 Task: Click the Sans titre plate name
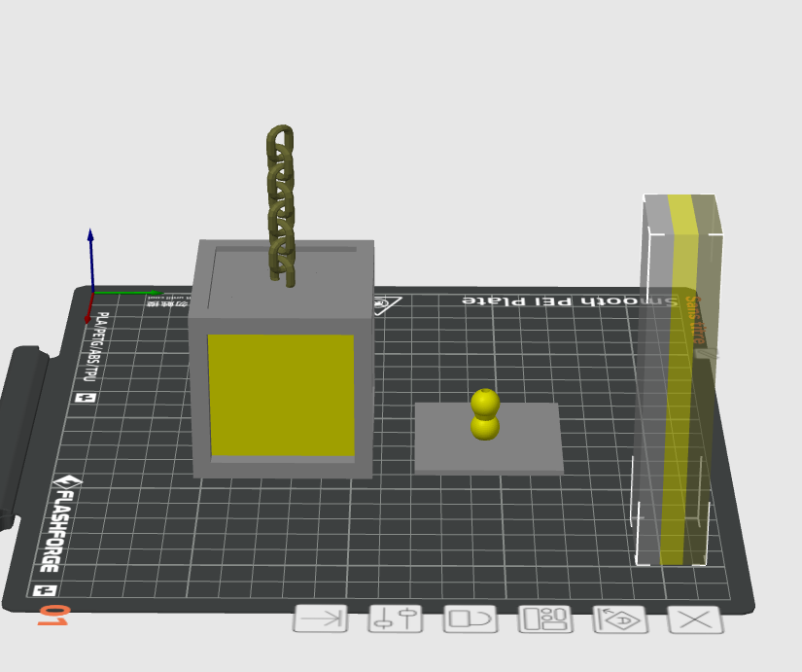point(695,319)
